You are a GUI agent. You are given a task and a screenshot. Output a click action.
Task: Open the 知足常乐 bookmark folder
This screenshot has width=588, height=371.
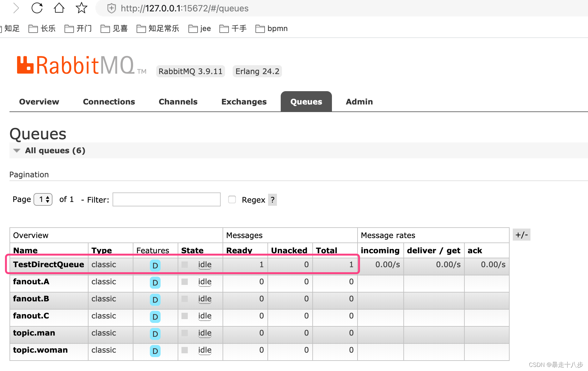pyautogui.click(x=158, y=28)
